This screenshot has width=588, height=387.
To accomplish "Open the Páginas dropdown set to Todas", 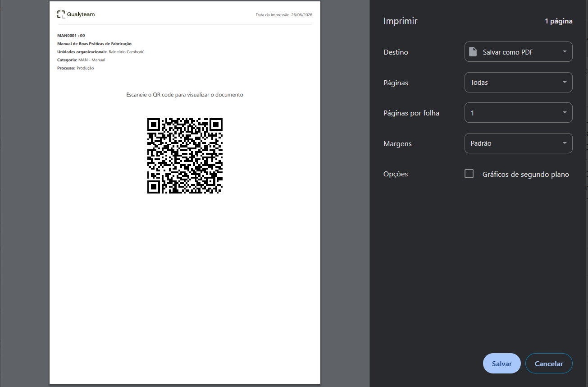I will 518,83.
